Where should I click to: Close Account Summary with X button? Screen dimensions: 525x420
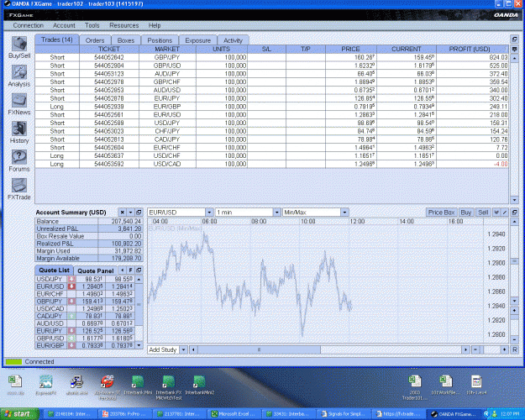pyautogui.click(x=122, y=213)
